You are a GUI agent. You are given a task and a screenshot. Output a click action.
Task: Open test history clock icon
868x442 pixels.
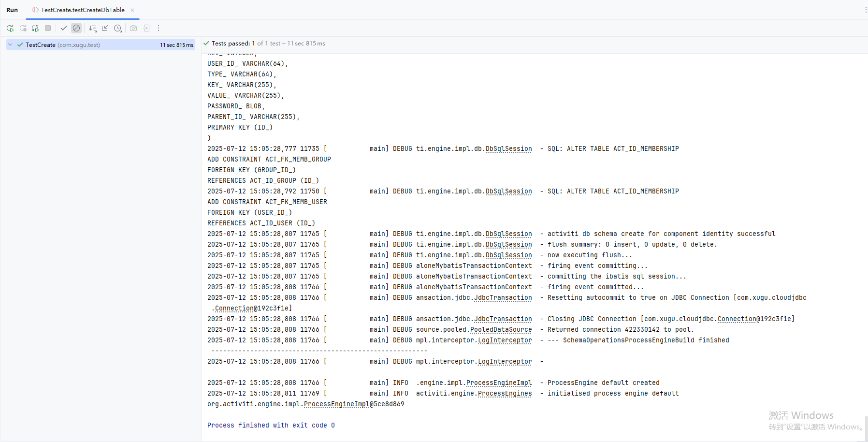pos(118,29)
